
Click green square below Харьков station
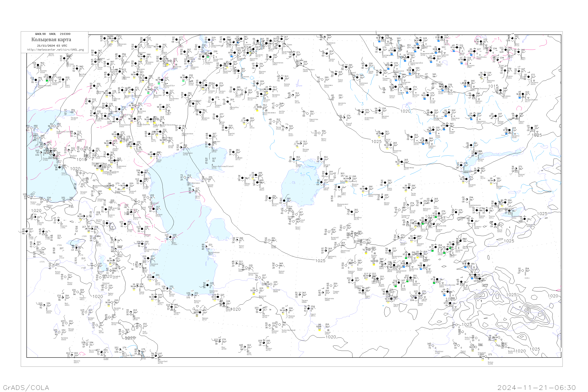[47, 81]
